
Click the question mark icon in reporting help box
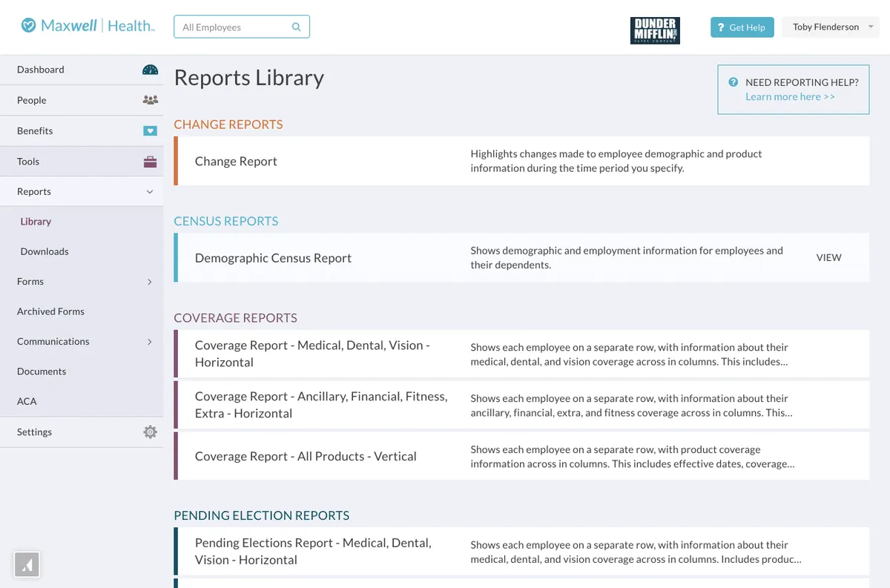[x=734, y=82]
